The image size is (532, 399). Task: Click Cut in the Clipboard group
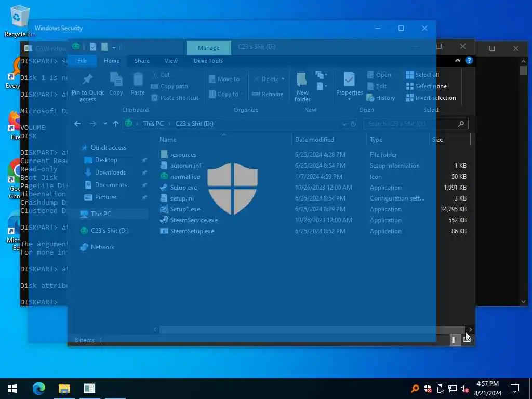tap(161, 75)
